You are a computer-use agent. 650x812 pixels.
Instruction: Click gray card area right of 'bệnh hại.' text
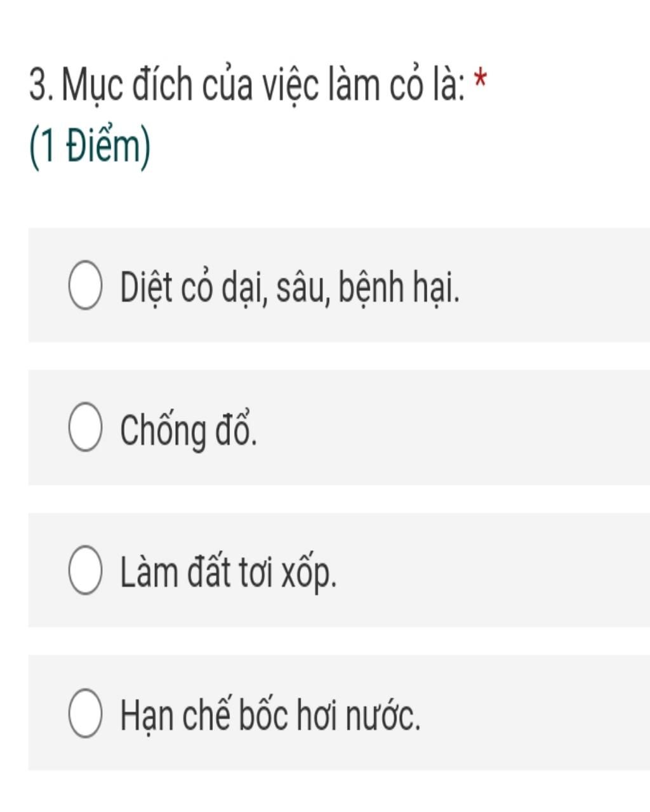[x=555, y=285]
